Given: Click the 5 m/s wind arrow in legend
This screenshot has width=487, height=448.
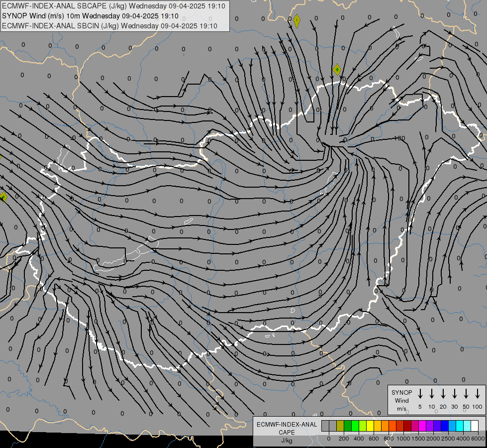Looking at the screenshot, I should 420,394.
